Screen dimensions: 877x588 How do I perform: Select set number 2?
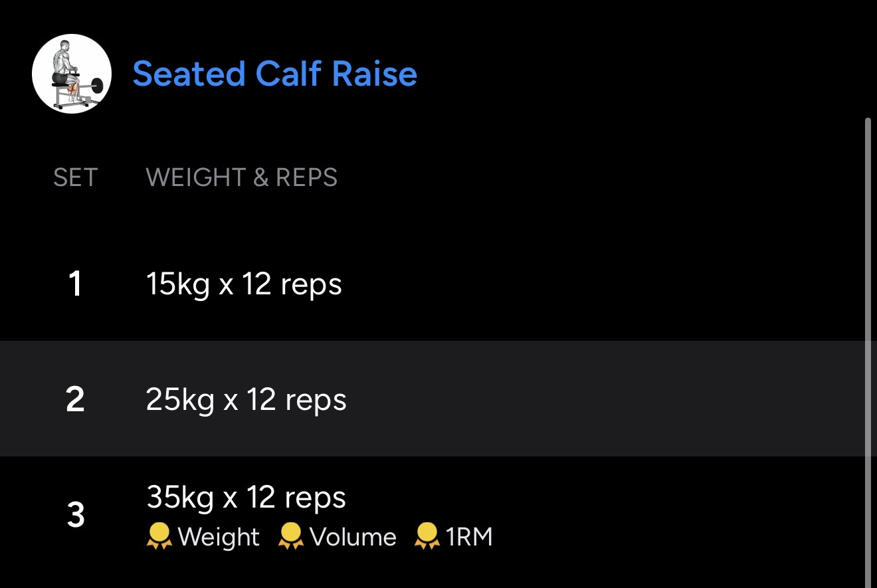click(75, 400)
